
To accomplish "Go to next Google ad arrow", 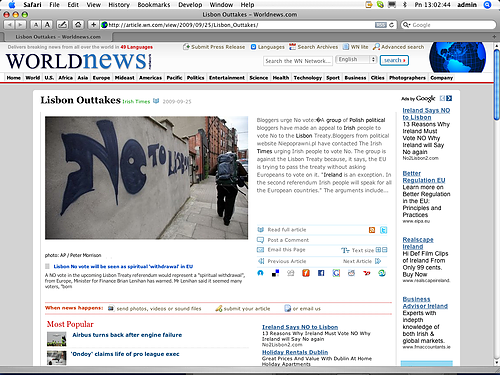I will click(449, 98).
